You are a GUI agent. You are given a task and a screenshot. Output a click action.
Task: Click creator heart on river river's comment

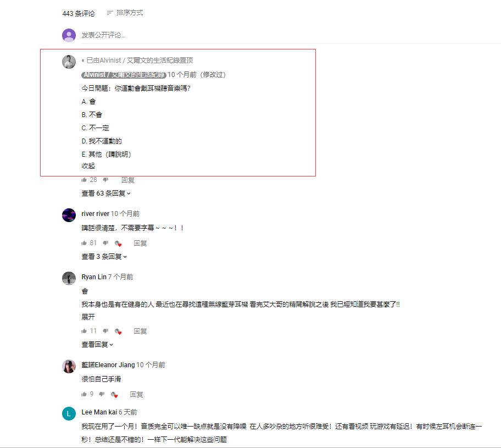coord(118,244)
